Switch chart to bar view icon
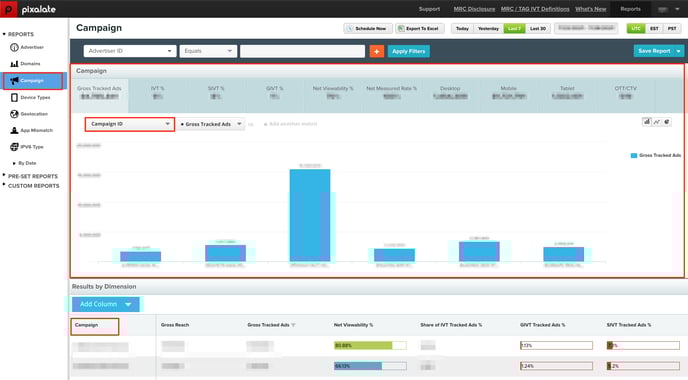 [x=647, y=122]
